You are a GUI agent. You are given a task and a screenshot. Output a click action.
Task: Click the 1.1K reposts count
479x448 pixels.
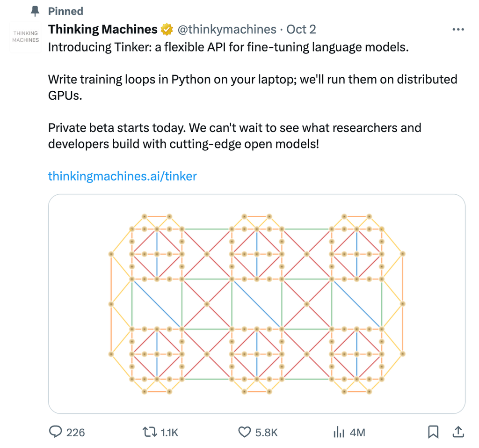click(169, 433)
